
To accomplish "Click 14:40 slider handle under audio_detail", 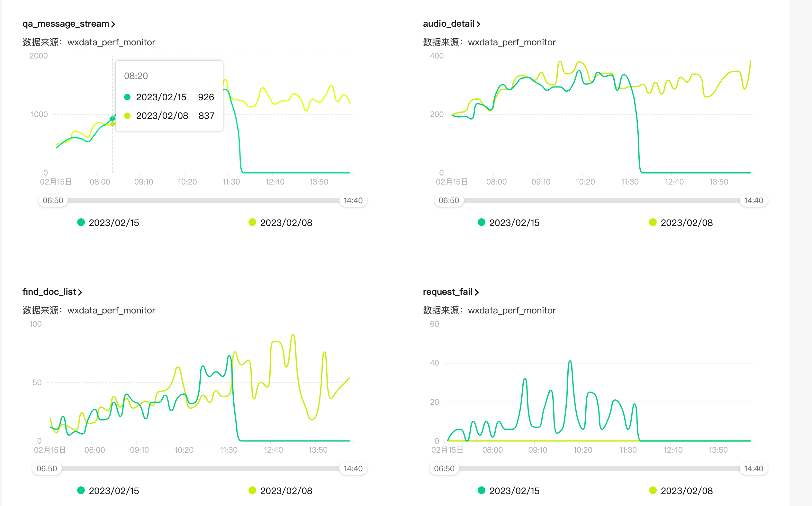I will pos(753,201).
